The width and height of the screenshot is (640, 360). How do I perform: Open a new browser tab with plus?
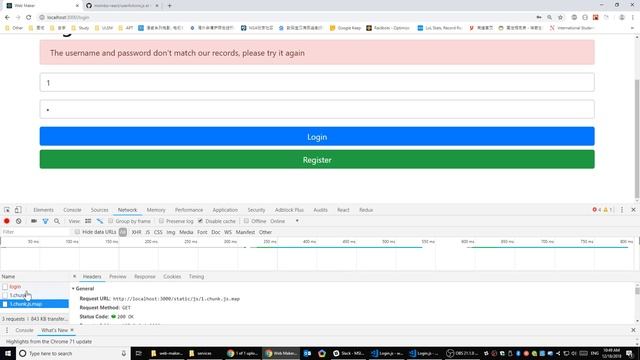tap(169, 6)
